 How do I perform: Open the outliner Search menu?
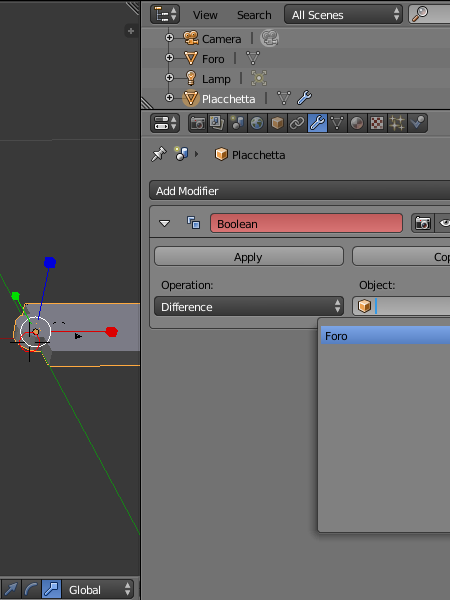point(254,15)
